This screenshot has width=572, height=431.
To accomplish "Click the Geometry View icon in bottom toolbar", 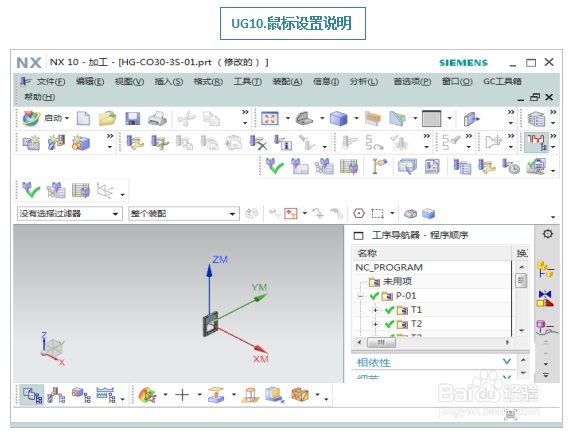I will click(81, 395).
